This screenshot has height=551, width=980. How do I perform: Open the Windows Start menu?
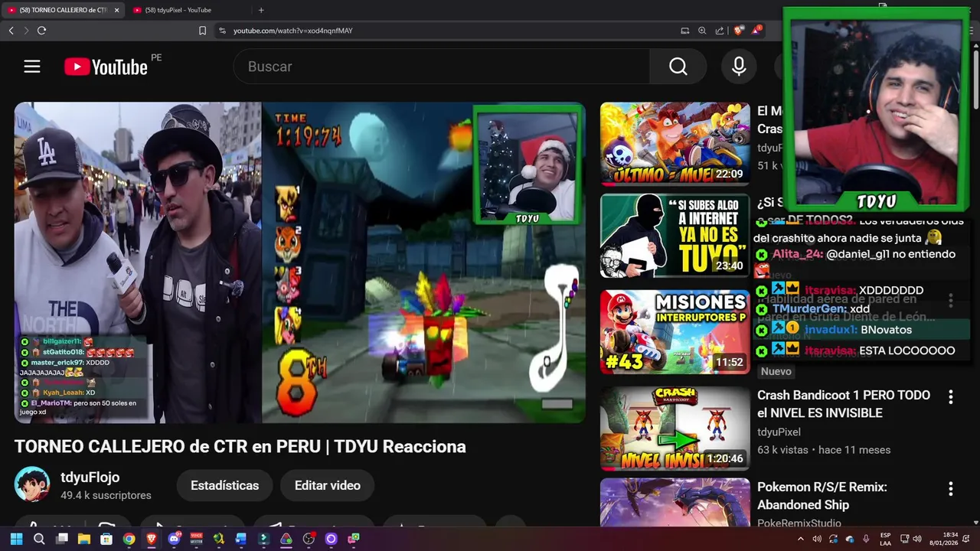coord(16,539)
